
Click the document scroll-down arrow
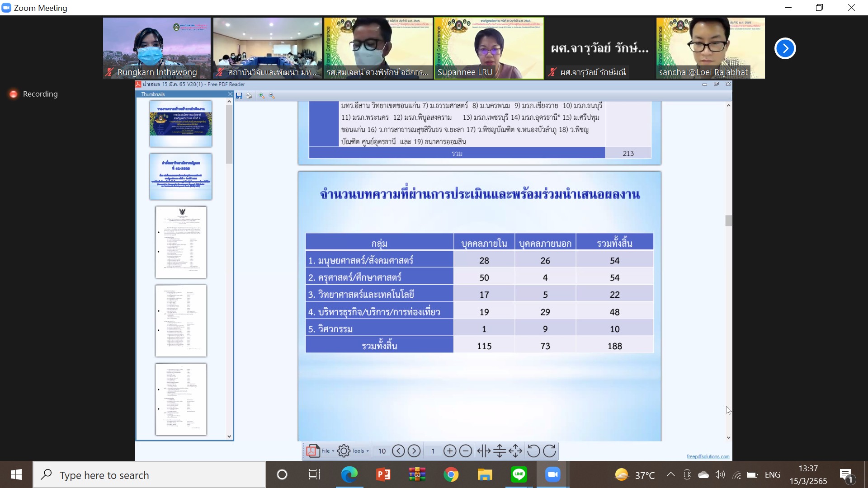coord(728,437)
